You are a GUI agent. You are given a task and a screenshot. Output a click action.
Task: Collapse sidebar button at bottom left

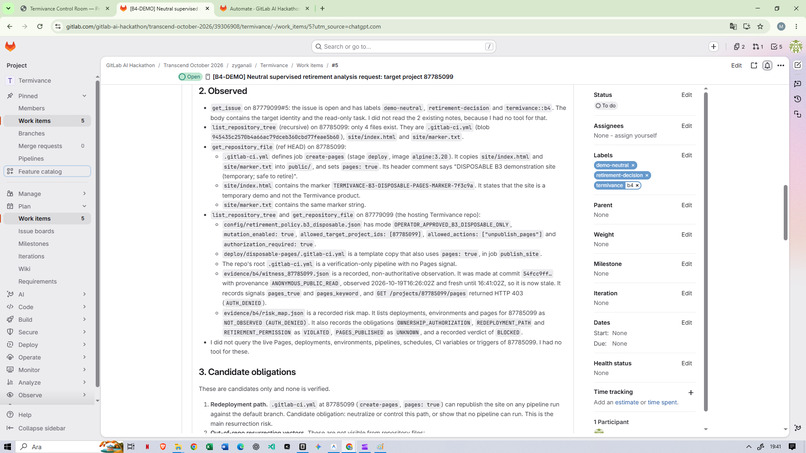[x=36, y=428]
